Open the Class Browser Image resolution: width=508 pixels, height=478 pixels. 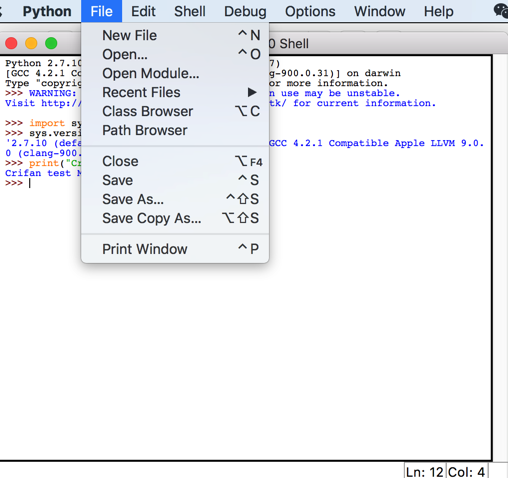click(x=175, y=111)
